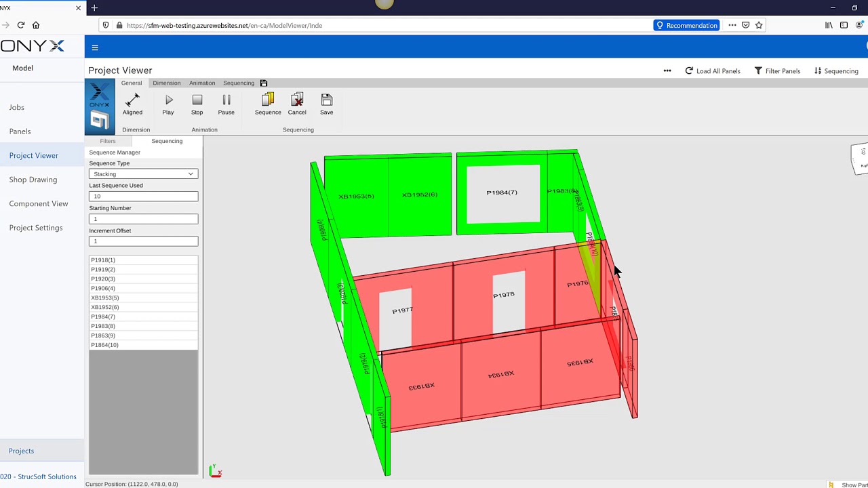Click the Recommendation button in address bar
This screenshot has height=488, width=868.
pos(686,25)
